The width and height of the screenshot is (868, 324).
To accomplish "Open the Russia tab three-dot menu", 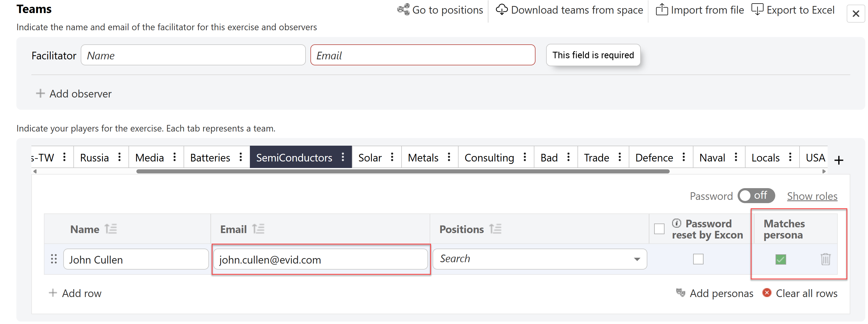I will (x=119, y=157).
